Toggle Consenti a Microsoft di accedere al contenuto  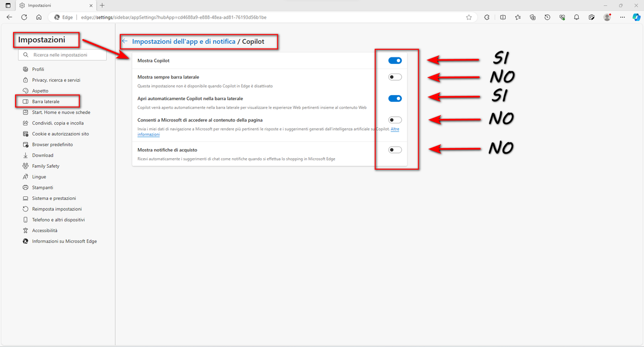coord(395,120)
